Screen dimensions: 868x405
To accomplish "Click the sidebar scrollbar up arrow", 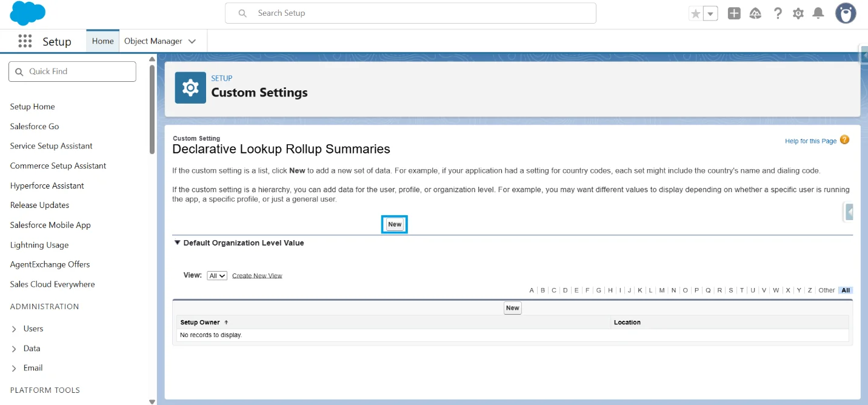I will pyautogui.click(x=152, y=58).
